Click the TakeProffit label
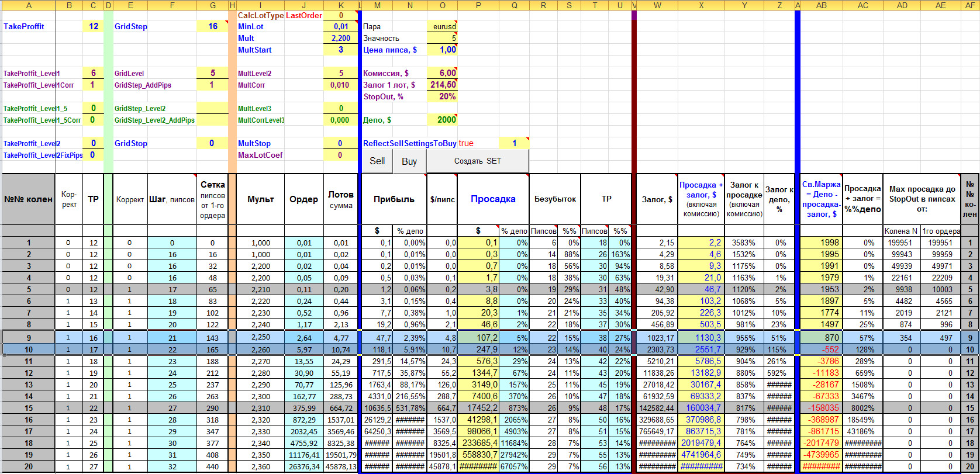980x474 pixels. pos(24,26)
